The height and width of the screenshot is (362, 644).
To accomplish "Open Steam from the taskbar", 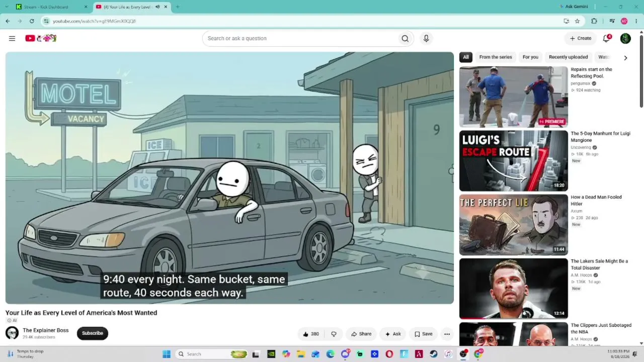I will [433, 354].
